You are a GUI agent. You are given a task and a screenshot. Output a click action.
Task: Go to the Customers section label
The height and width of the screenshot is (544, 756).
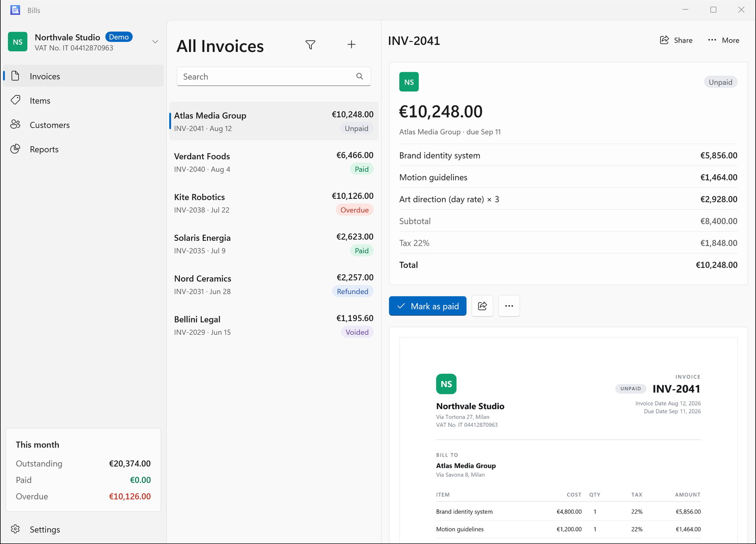(x=50, y=125)
